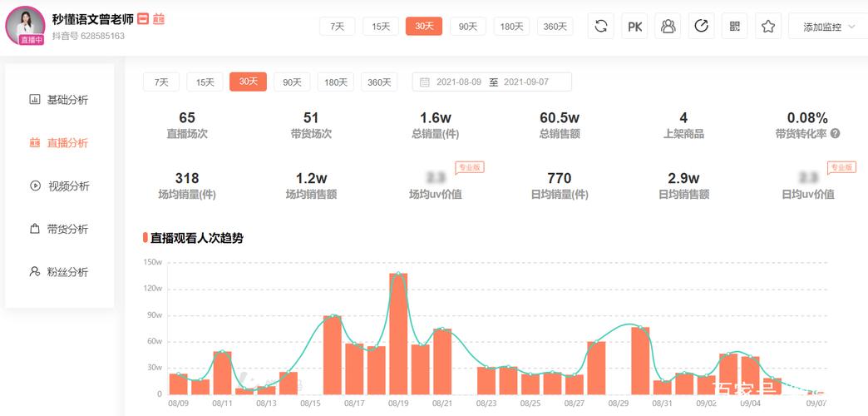Image resolution: width=868 pixels, height=416 pixels.
Task: Click the 视频分析 play icon in sidebar
Action: point(35,186)
